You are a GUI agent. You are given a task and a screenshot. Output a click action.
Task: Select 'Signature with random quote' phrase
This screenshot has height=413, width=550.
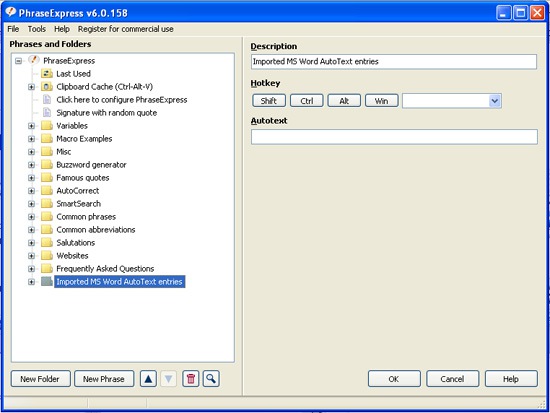107,113
